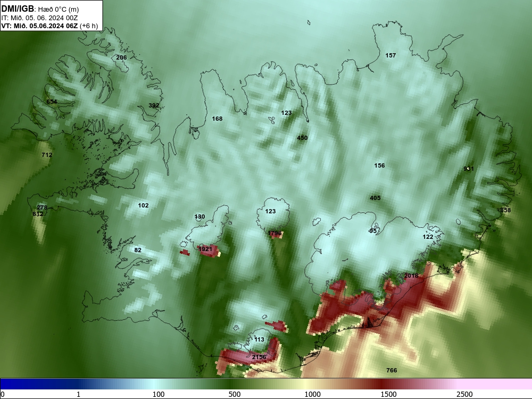This screenshot has width=532, height=399.
Task: Click the 82 value on the map
Action: 138,250
